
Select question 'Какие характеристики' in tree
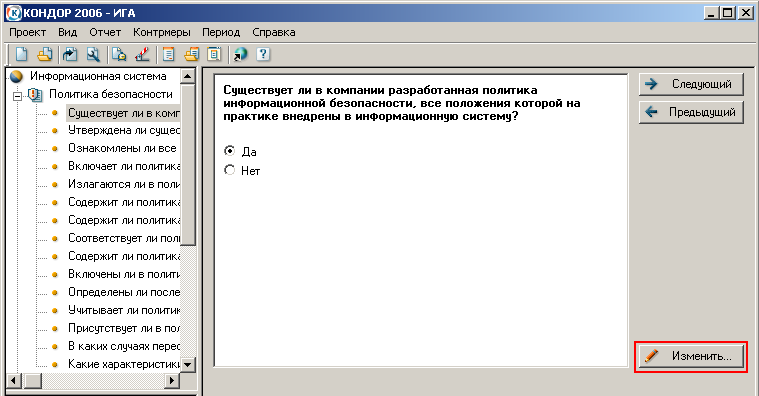(123, 364)
